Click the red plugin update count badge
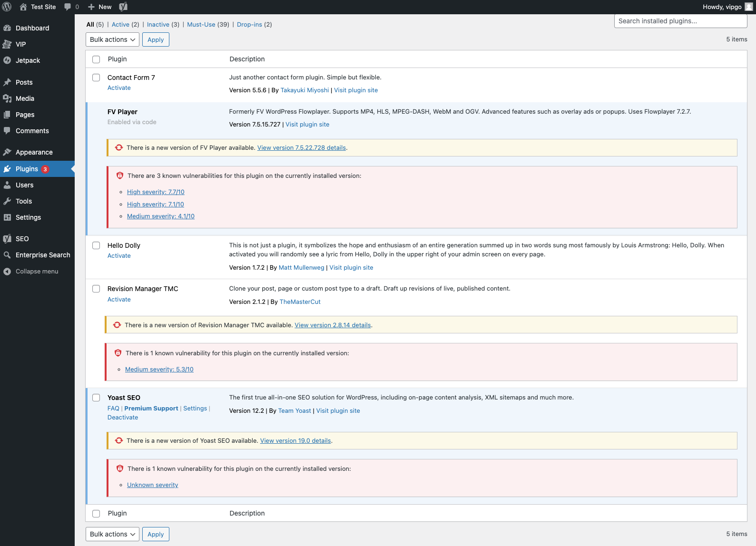This screenshot has width=756, height=546. click(x=45, y=169)
